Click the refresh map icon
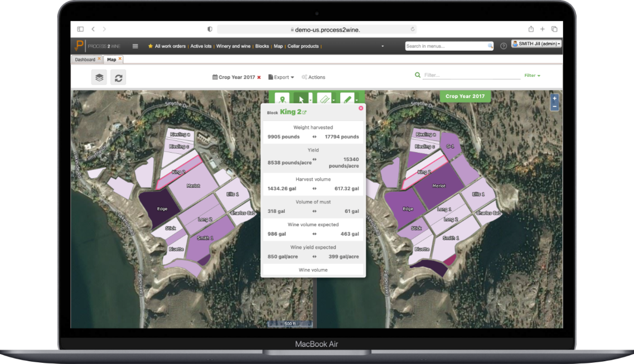The image size is (634, 364). pos(118,77)
